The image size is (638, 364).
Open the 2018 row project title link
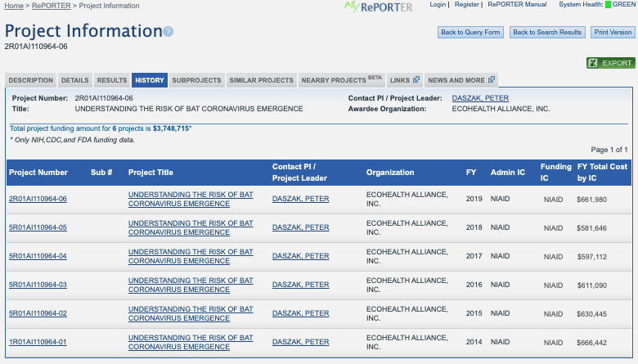(191, 227)
